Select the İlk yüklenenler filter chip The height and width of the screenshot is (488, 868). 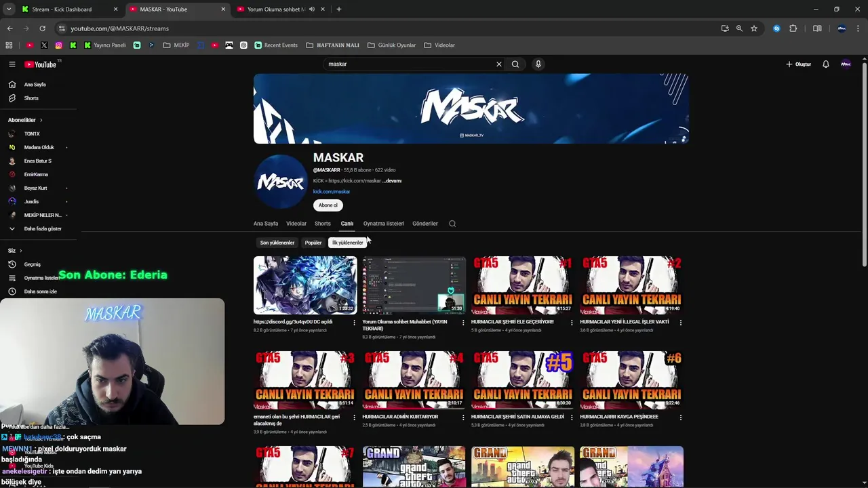347,243
